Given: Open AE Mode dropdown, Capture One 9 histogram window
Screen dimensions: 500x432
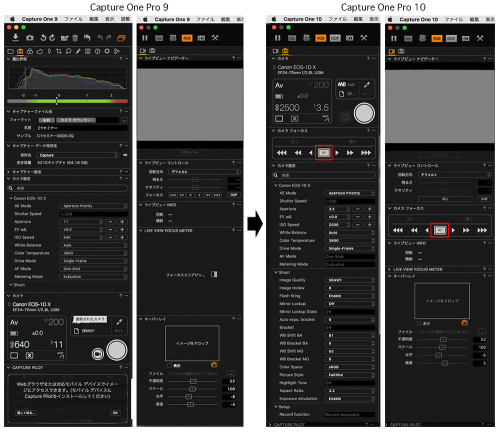Looking at the screenshot, I should coord(93,206).
